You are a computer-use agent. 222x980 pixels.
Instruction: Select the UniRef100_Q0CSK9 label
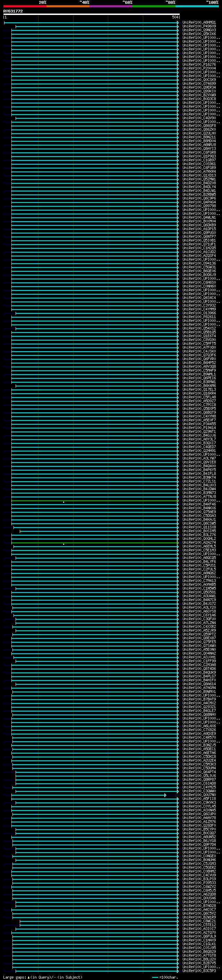[199, 80]
